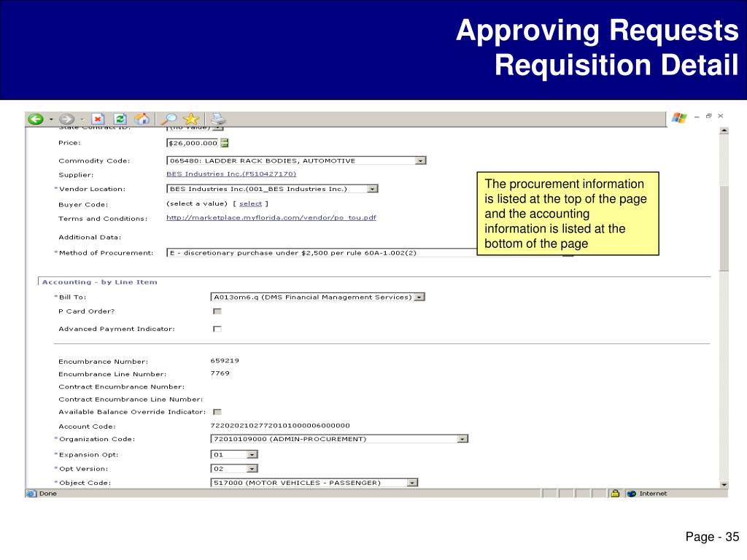This screenshot has width=747, height=560.
Task: Go back with the green Back arrow
Action: tap(36, 119)
